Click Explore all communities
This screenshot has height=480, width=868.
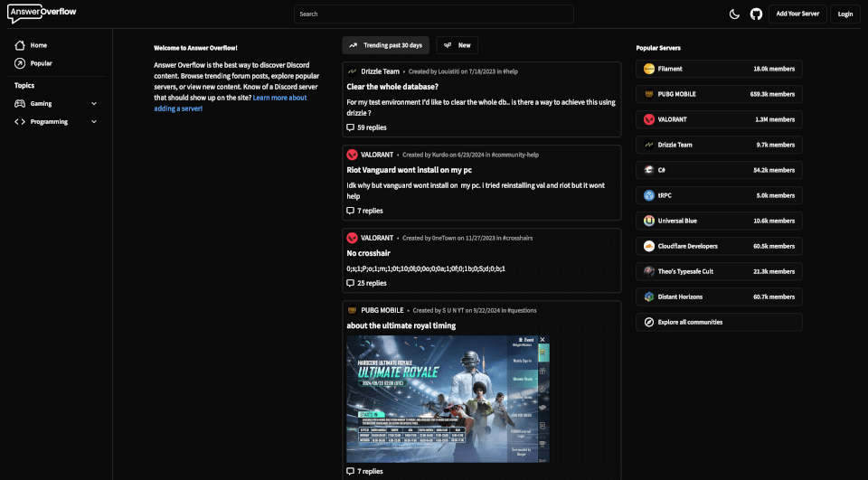[x=719, y=322]
